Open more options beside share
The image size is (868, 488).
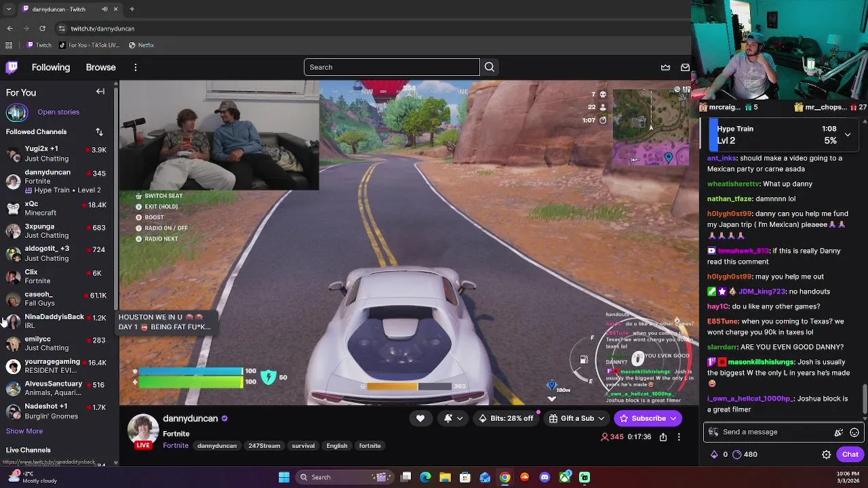(x=679, y=437)
